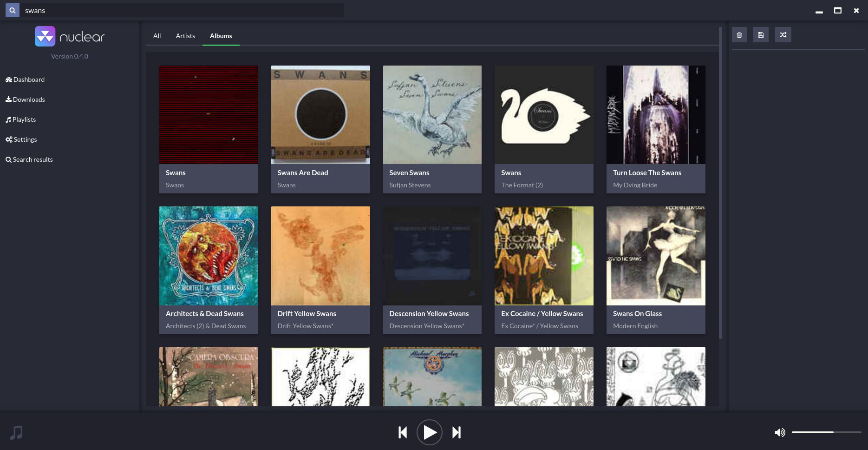868x450 pixels.
Task: Switch to the Artists tab
Action: [x=185, y=36]
